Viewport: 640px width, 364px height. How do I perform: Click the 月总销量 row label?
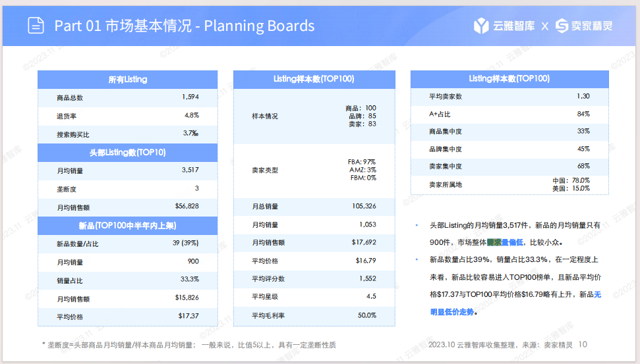click(x=265, y=207)
